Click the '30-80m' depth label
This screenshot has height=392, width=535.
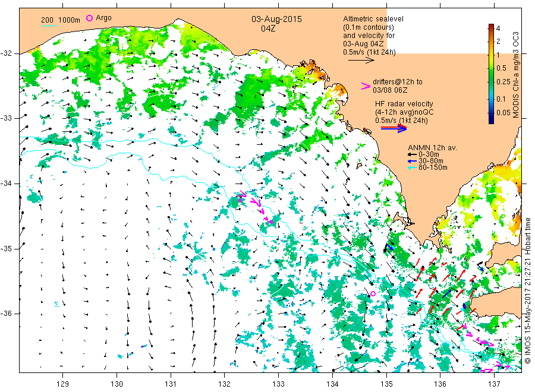click(431, 161)
